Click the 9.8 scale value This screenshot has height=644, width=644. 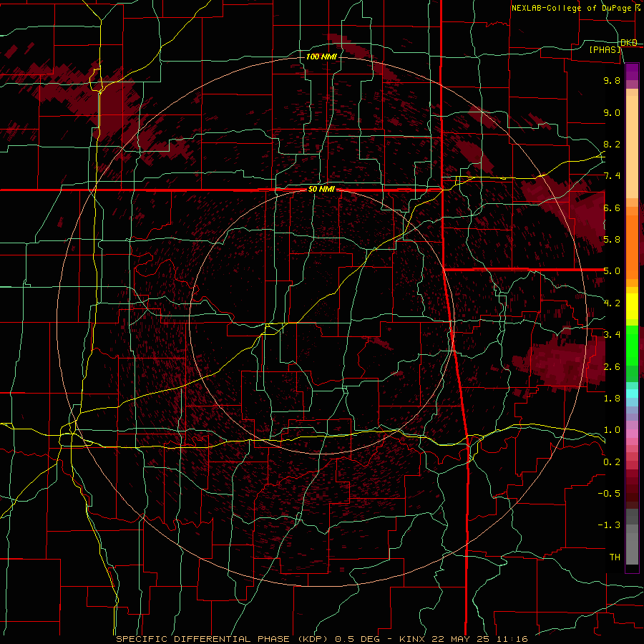click(612, 81)
